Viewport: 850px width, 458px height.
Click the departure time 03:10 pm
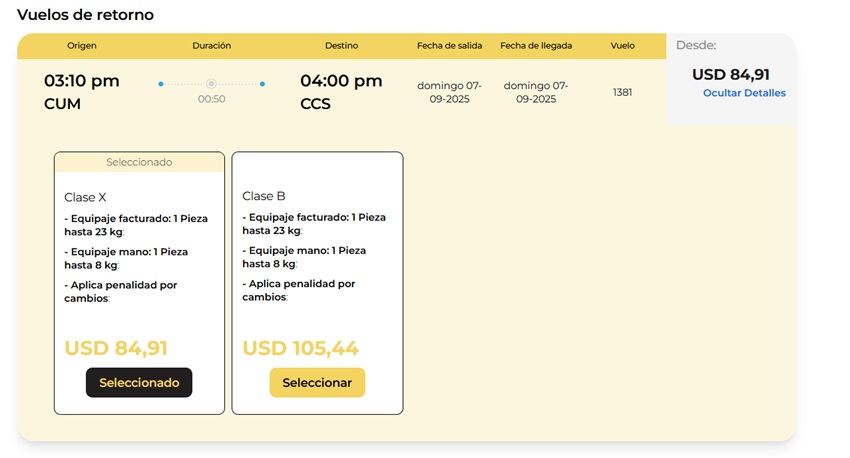tap(81, 81)
